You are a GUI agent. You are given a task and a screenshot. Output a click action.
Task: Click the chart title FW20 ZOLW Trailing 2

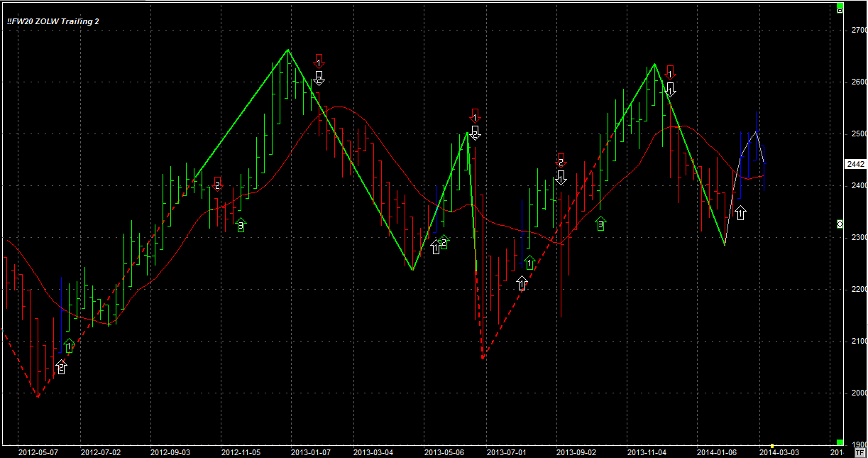click(53, 21)
